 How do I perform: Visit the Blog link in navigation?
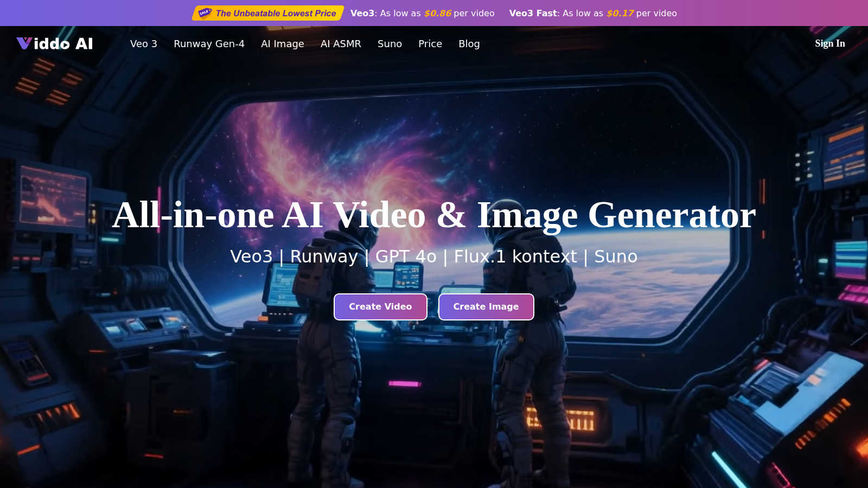click(x=469, y=44)
